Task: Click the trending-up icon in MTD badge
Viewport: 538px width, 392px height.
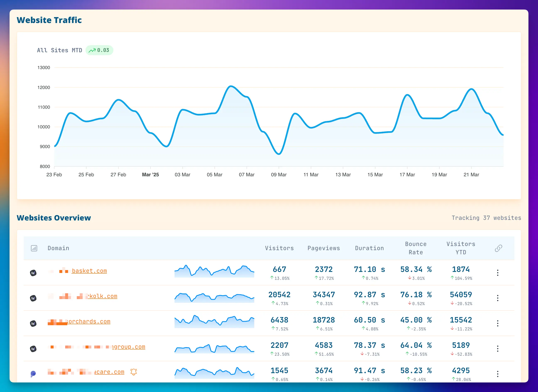Action: [92, 50]
